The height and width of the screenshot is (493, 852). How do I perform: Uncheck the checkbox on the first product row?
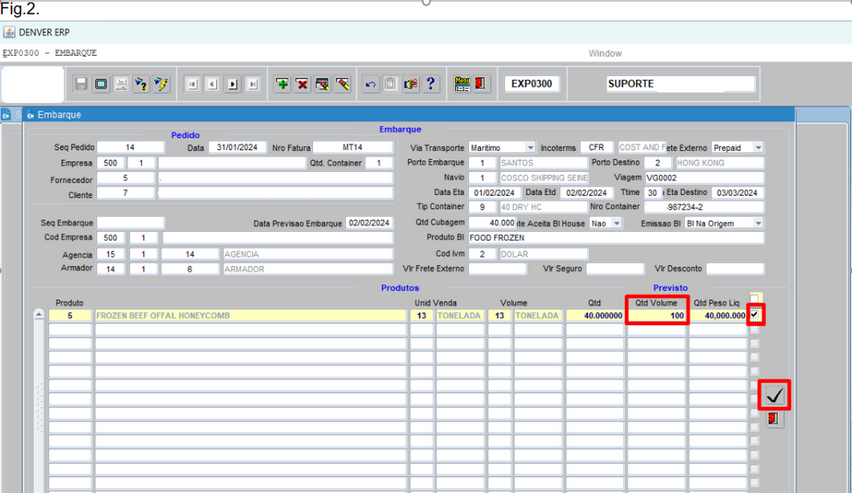[x=755, y=315]
